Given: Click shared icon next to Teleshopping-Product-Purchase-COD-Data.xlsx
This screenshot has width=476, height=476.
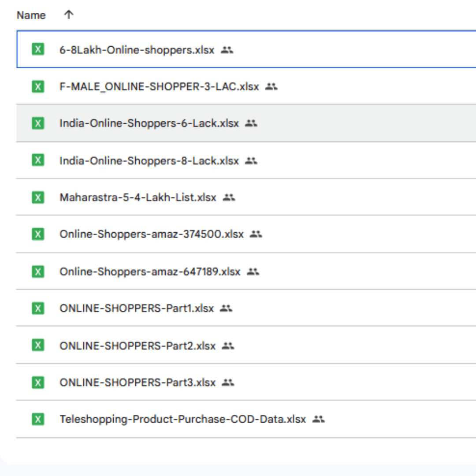Looking at the screenshot, I should 318,419.
